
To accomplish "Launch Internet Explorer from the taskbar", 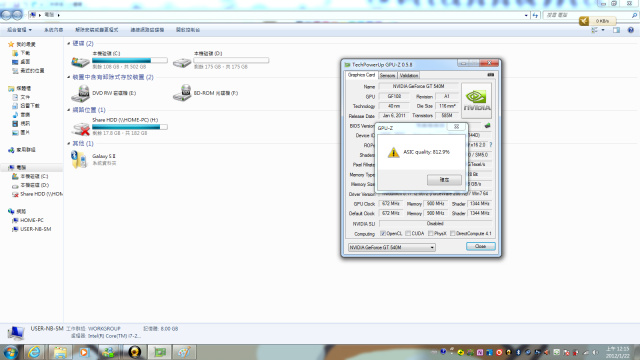I will pos(35,352).
